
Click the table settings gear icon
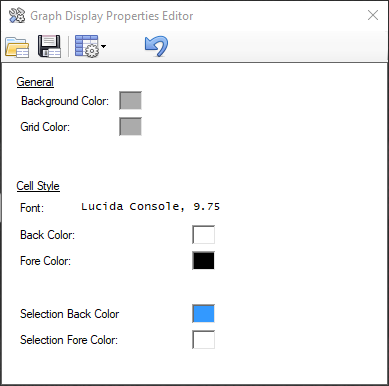(x=87, y=46)
